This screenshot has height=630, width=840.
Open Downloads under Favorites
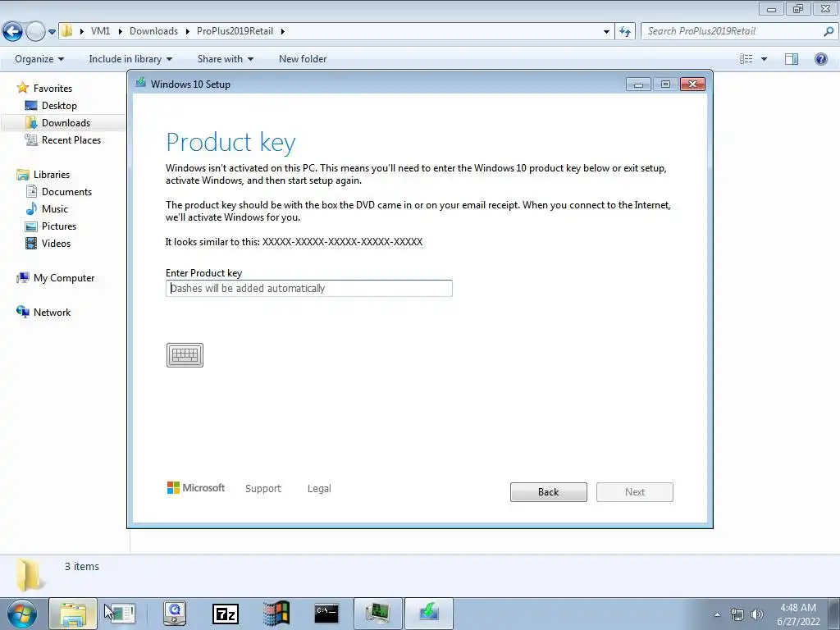pyautogui.click(x=66, y=123)
